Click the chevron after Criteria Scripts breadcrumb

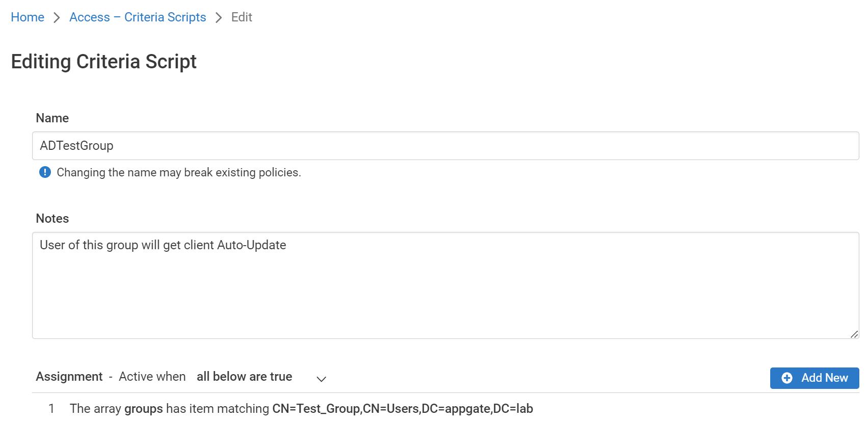[x=218, y=17]
